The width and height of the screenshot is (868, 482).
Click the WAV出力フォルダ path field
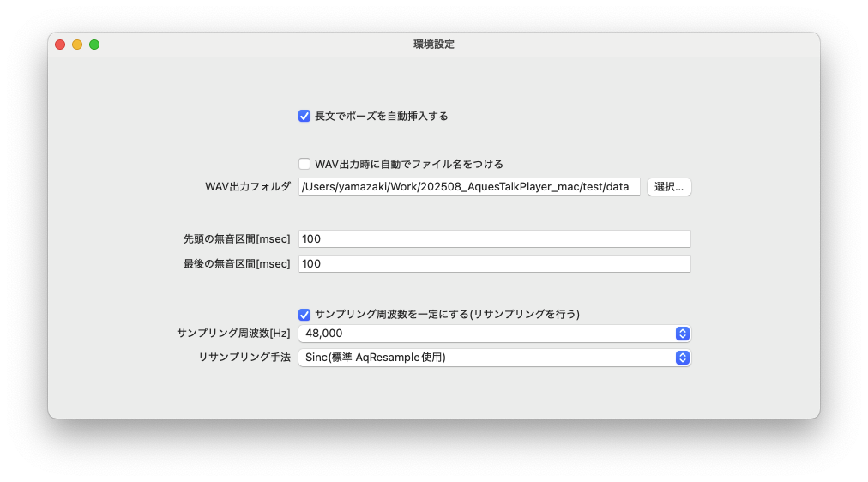click(469, 186)
